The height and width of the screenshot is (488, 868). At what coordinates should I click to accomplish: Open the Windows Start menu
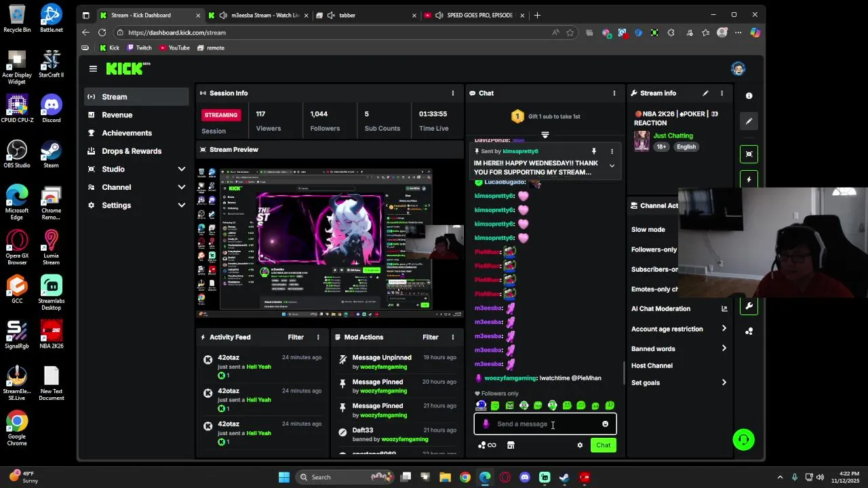(x=284, y=477)
